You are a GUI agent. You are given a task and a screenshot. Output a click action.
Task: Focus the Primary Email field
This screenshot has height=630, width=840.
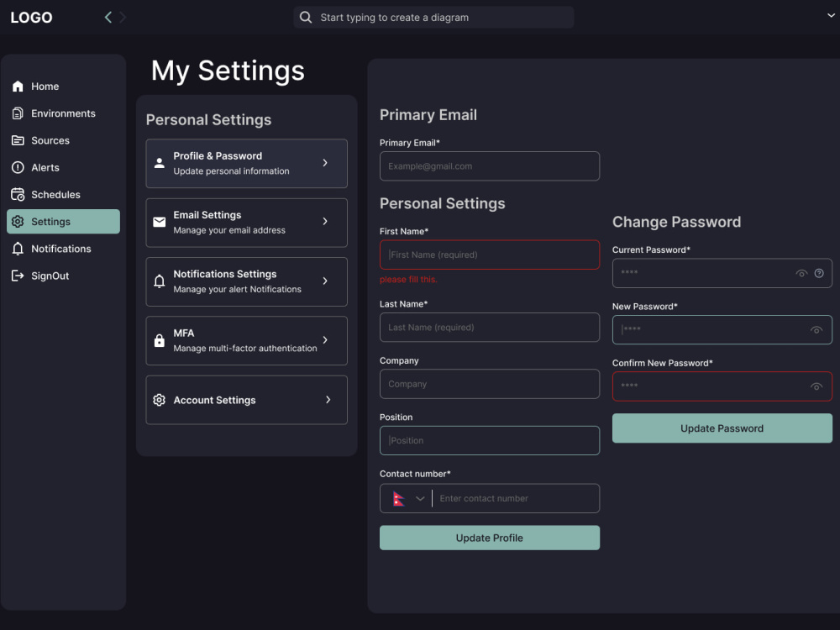click(x=490, y=166)
